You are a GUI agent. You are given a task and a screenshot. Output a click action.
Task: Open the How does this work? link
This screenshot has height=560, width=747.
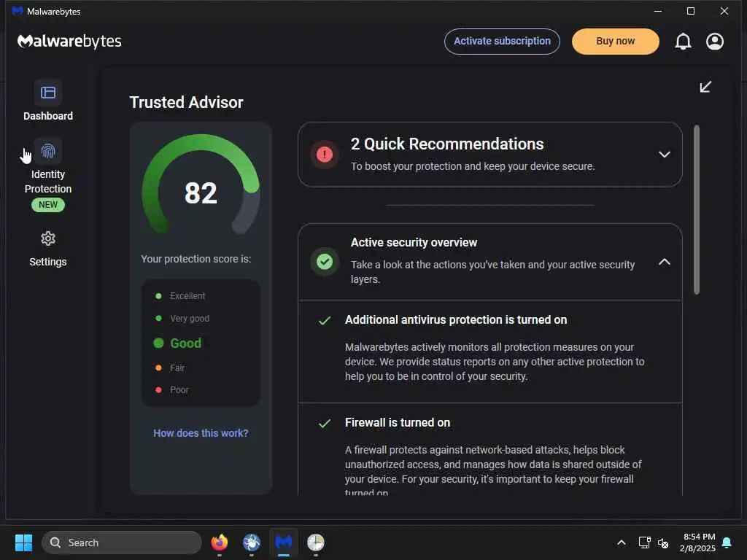[x=201, y=433]
